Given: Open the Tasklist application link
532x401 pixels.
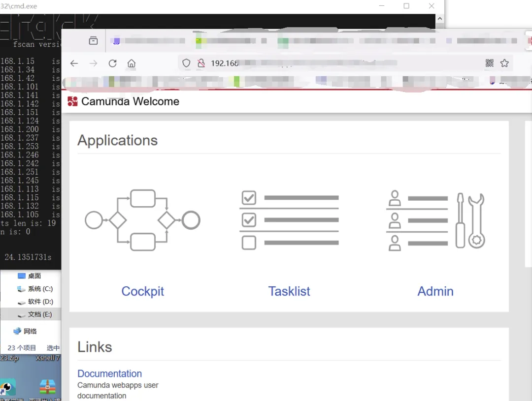Looking at the screenshot, I should 289,291.
